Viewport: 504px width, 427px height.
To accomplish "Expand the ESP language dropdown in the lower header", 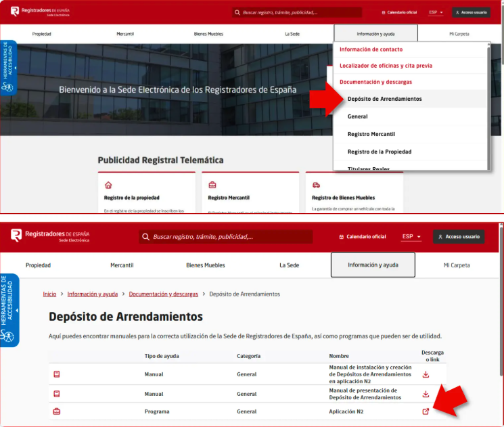I will 411,237.
